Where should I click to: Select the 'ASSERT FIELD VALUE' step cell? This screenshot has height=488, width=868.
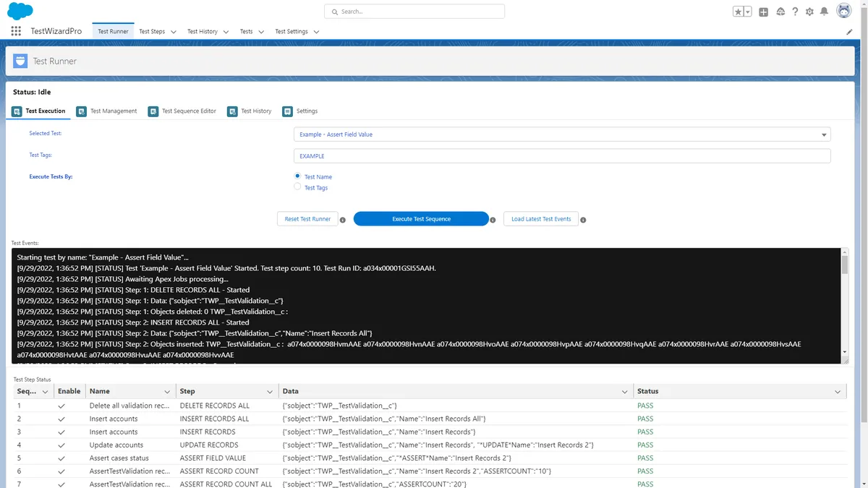pyautogui.click(x=227, y=458)
